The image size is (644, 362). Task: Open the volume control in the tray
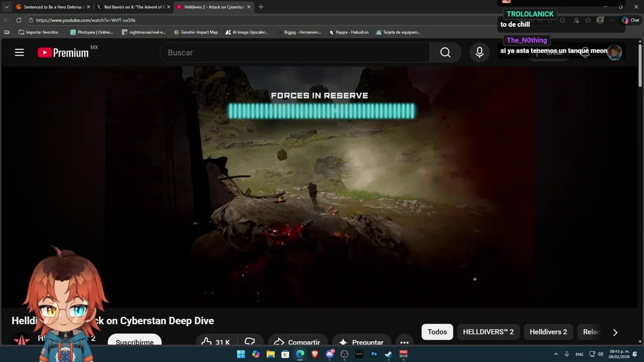pyautogui.click(x=600, y=354)
